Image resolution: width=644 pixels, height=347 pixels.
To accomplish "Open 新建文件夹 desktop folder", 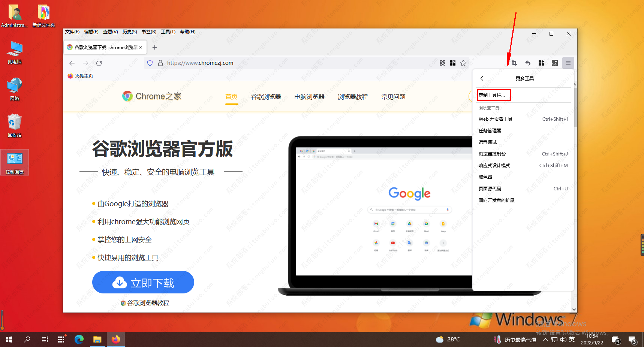I will [43, 16].
